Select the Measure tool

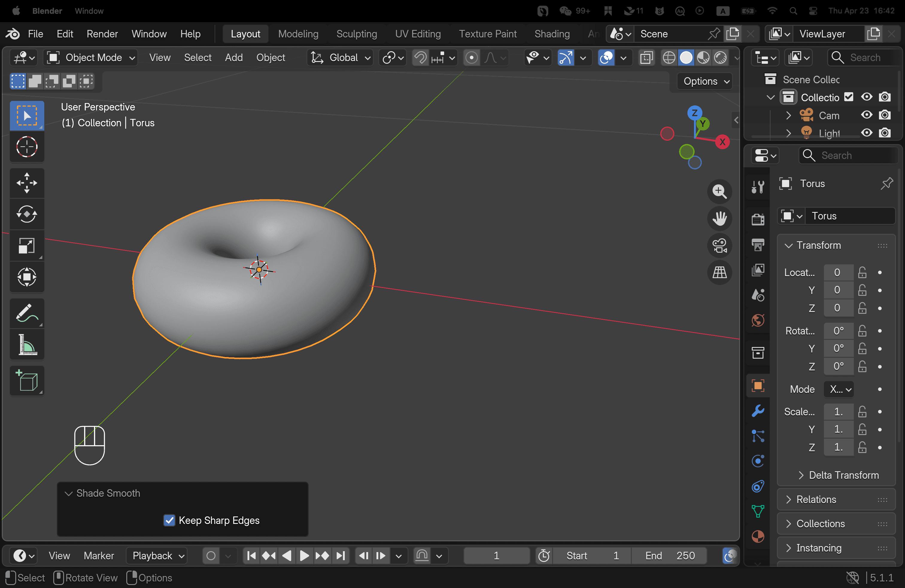pyautogui.click(x=27, y=345)
